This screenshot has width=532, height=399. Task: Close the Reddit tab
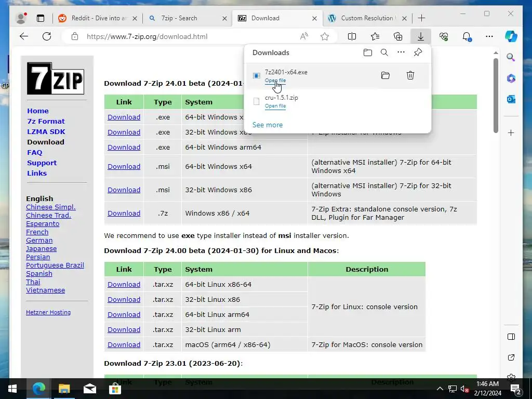[x=135, y=18]
